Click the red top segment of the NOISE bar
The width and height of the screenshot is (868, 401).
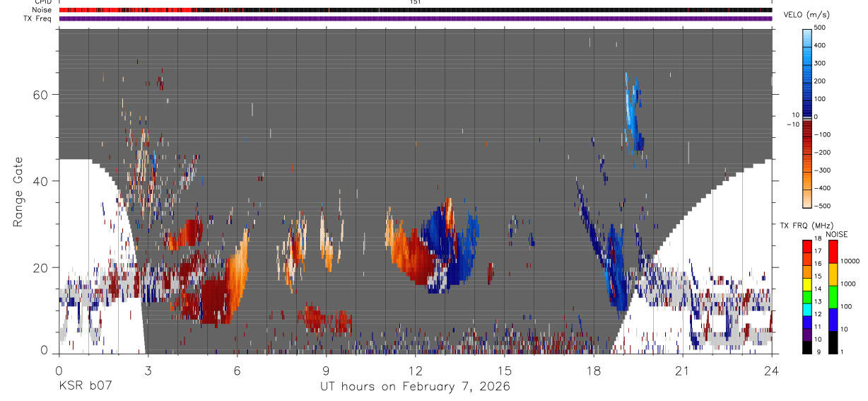click(x=833, y=252)
